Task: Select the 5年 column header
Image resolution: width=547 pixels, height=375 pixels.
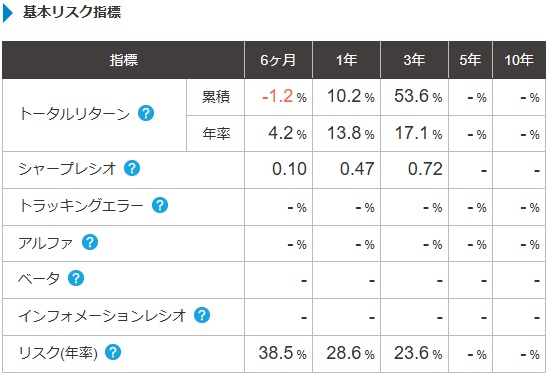Action: click(x=470, y=60)
